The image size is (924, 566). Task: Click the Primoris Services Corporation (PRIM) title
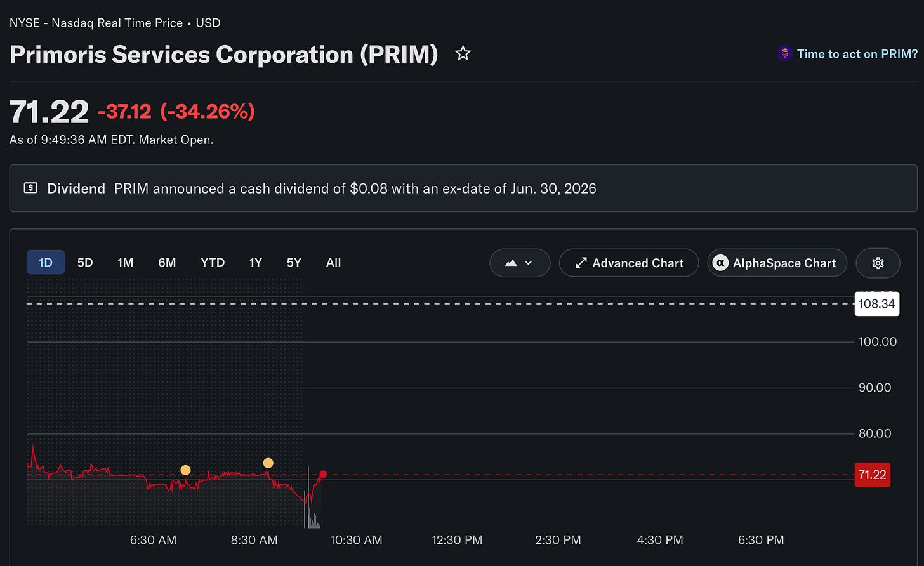click(x=224, y=55)
